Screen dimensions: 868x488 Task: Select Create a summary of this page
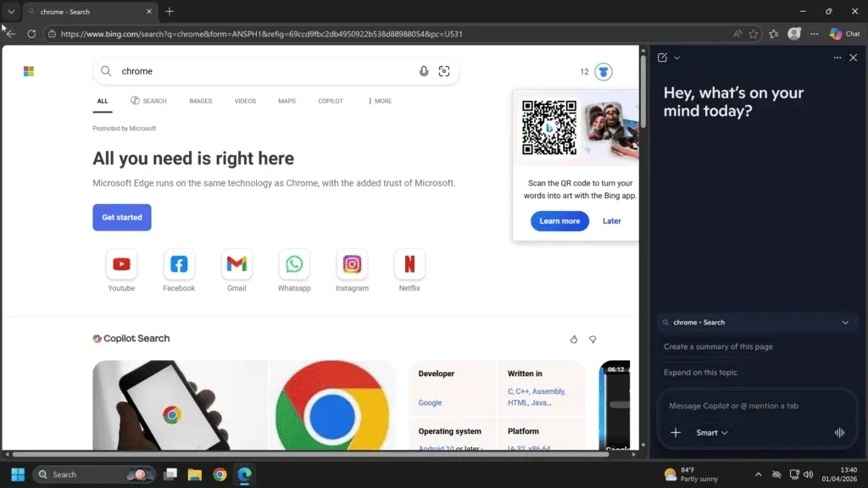coord(718,347)
